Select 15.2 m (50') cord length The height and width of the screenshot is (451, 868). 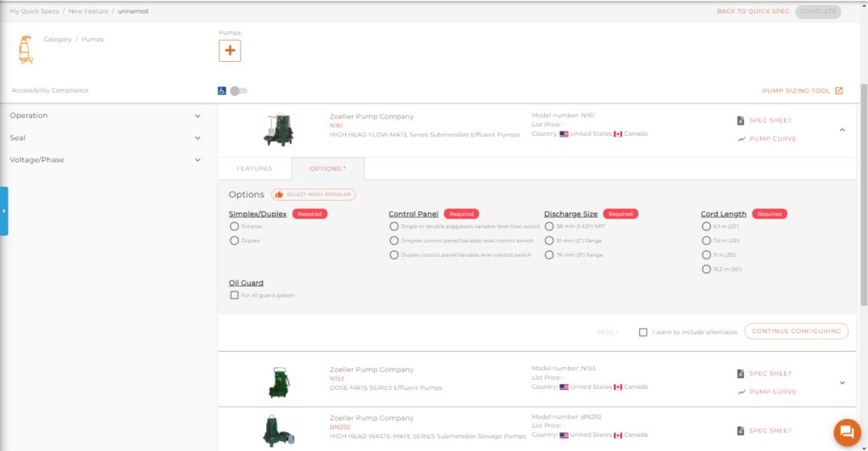(x=706, y=270)
